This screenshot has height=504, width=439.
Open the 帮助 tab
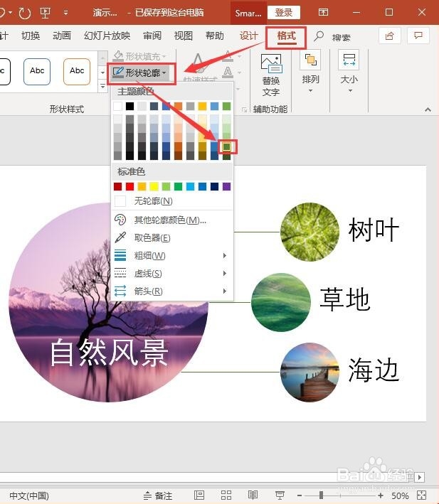[x=214, y=36]
